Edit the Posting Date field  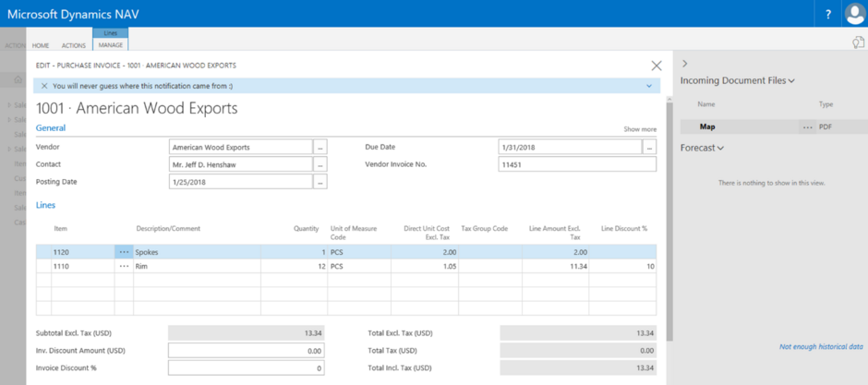coord(241,182)
